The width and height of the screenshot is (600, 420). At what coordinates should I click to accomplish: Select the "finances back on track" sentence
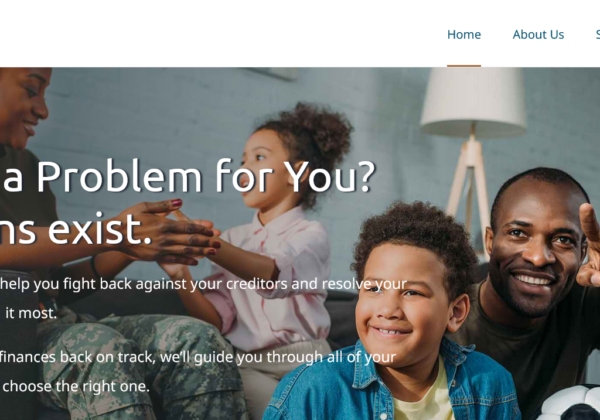77,357
